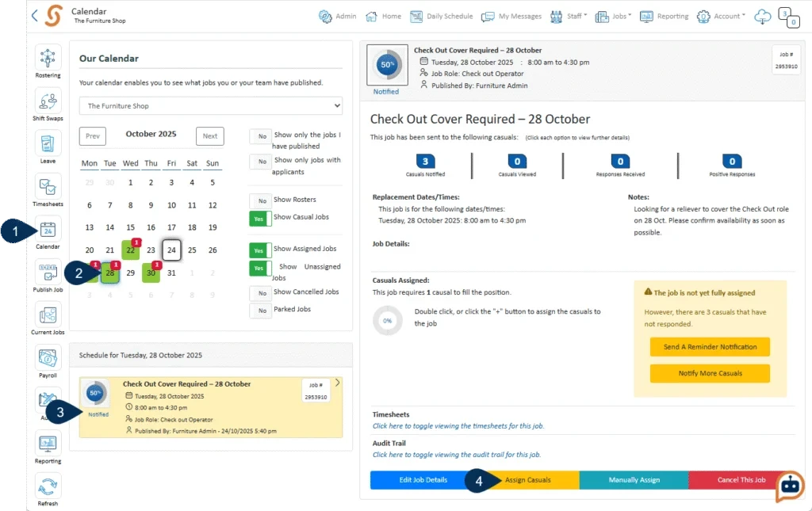This screenshot has width=812, height=511.
Task: Toggle Show Assigned Jobs switch
Action: point(260,251)
